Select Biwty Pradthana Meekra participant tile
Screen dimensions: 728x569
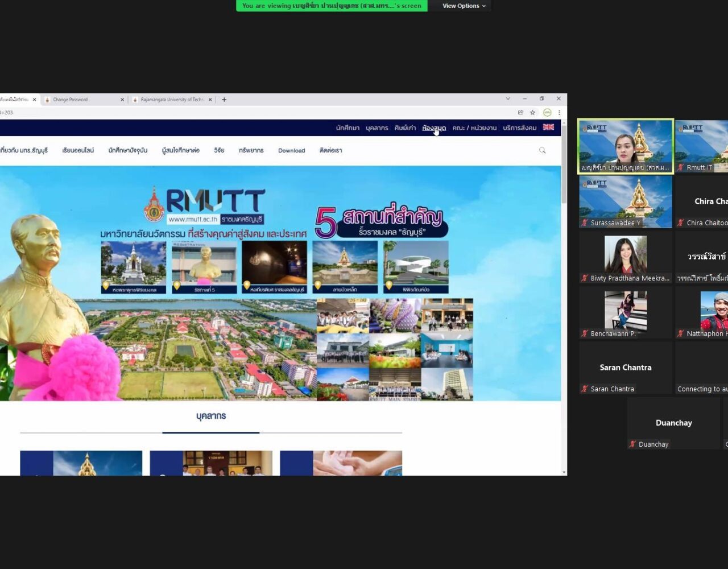[x=626, y=257]
